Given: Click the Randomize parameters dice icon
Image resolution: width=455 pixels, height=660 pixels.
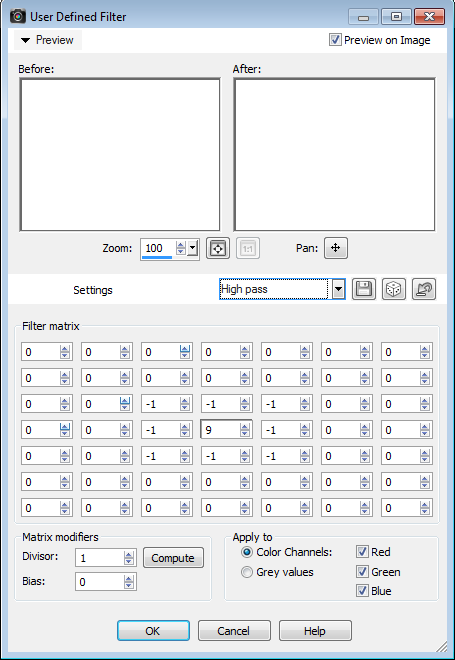Looking at the screenshot, I should pos(394,289).
